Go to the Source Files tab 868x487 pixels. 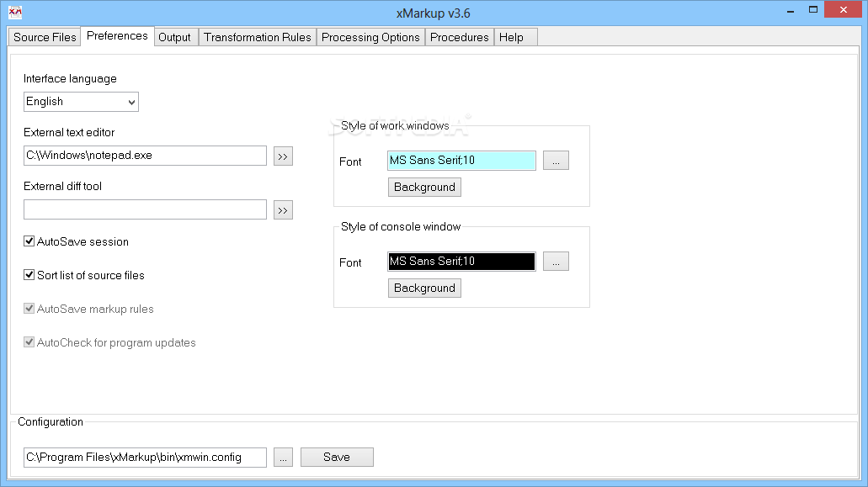[45, 37]
